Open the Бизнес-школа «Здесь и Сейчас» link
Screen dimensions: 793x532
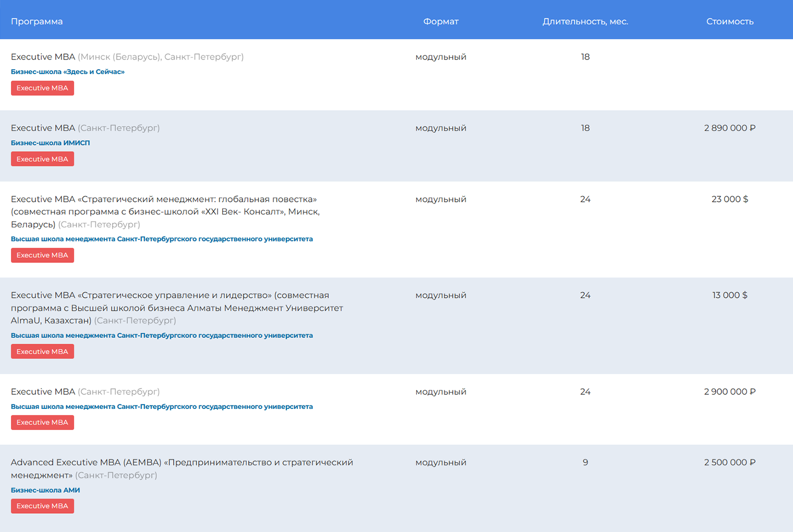point(67,72)
